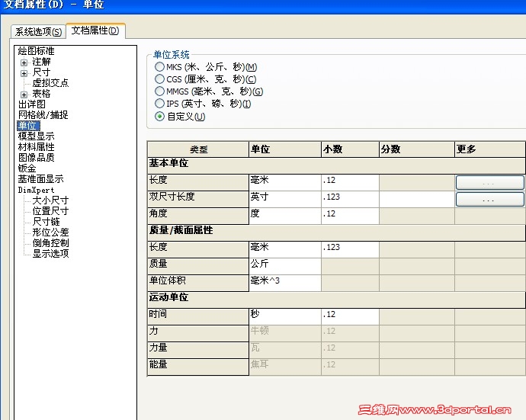
Task: Click the 质量/截面属性 section row
Action: click(x=336, y=232)
